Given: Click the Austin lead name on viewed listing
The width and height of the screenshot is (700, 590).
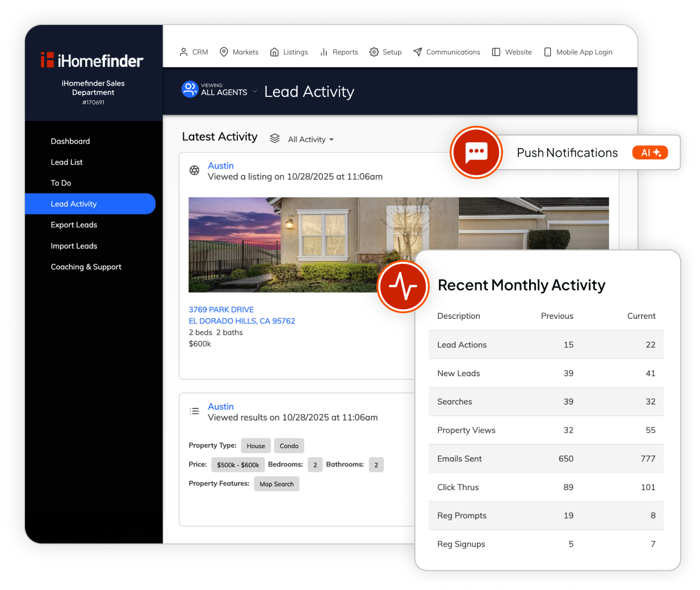Looking at the screenshot, I should tap(220, 166).
